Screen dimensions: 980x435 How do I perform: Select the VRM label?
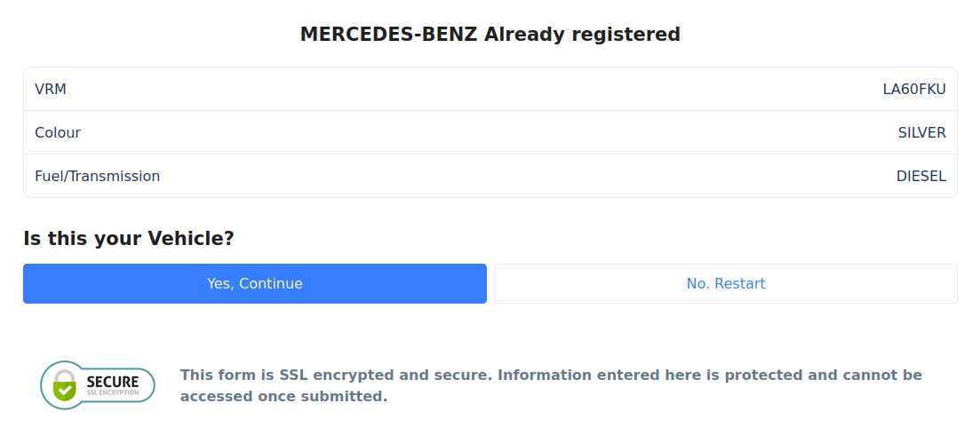(x=51, y=90)
